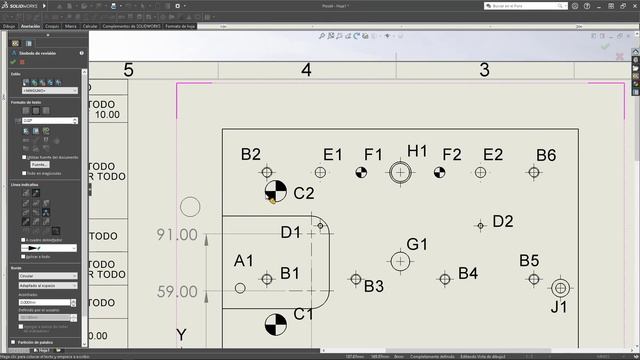Click the C2 datum target symbol
The image size is (640, 360).
276,191
